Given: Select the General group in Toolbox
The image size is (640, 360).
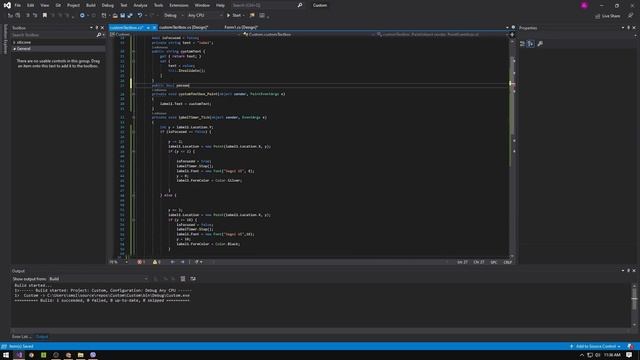Looking at the screenshot, I should [58, 49].
